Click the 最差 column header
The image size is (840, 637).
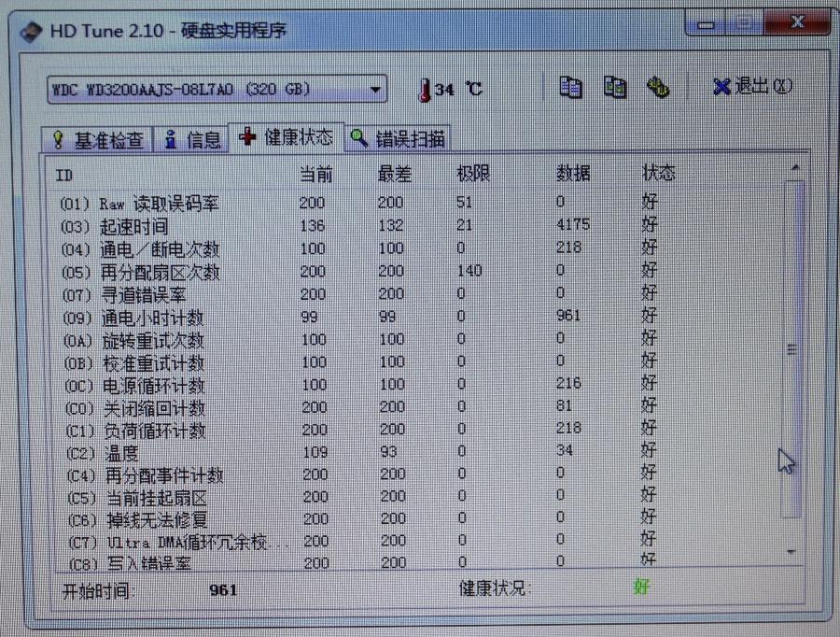point(394,174)
